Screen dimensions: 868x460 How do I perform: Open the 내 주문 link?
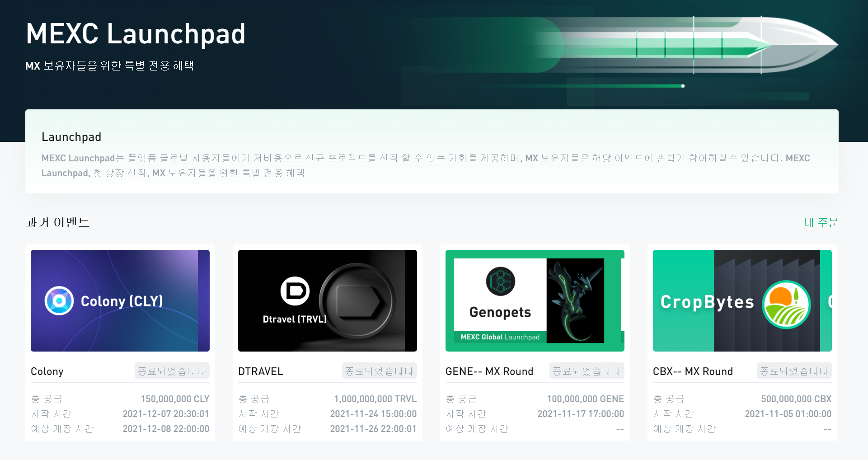821,222
